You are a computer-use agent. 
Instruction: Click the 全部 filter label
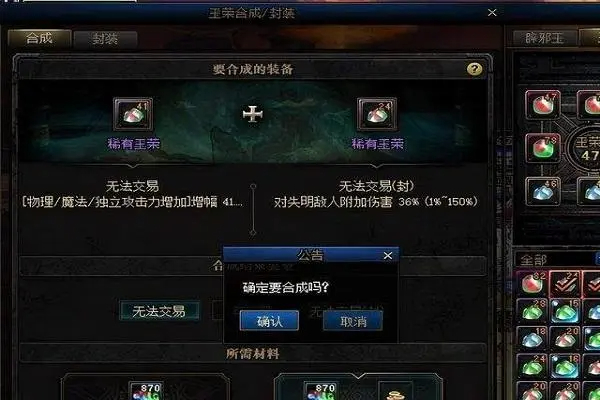(533, 260)
